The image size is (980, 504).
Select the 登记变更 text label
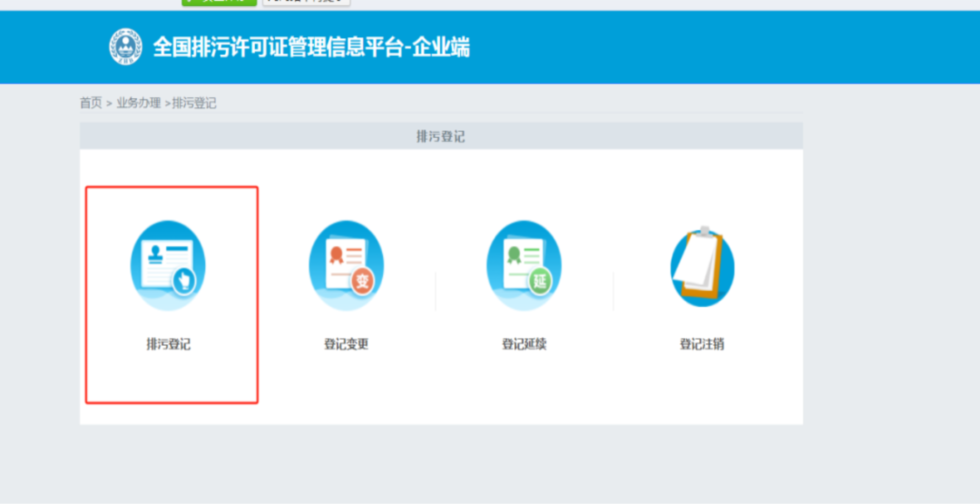[346, 344]
